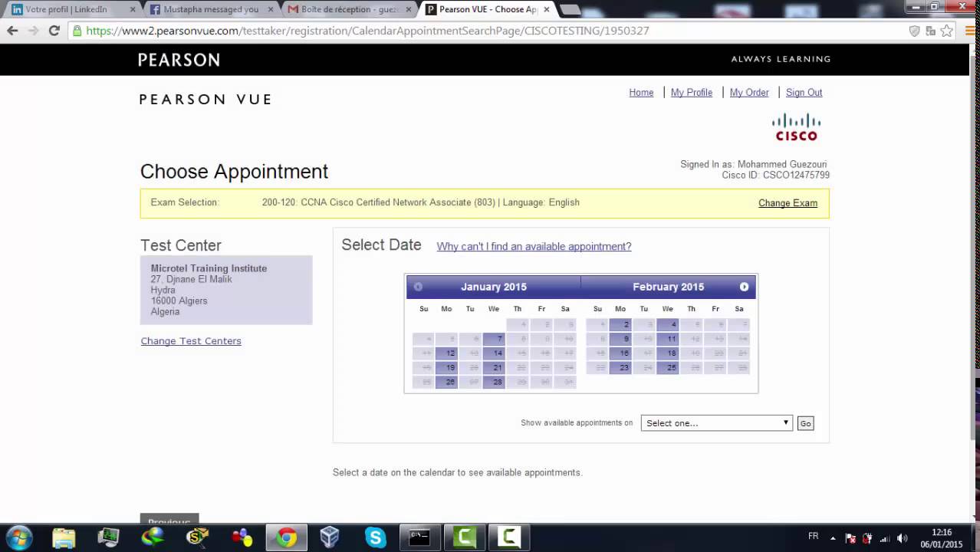Click the shield extension icon in address bar
This screenshot has height=552, width=980.
pos(914,31)
